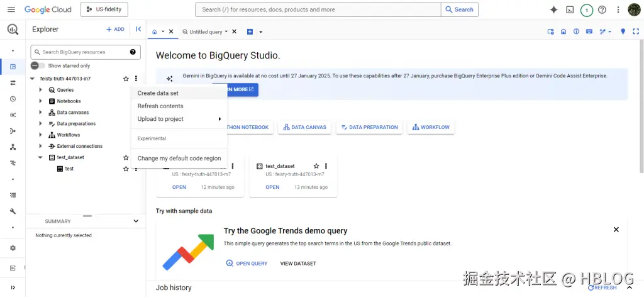The width and height of the screenshot is (644, 297).
Task: Star the feisty-truth-447013-m7 project
Action: [x=126, y=79]
